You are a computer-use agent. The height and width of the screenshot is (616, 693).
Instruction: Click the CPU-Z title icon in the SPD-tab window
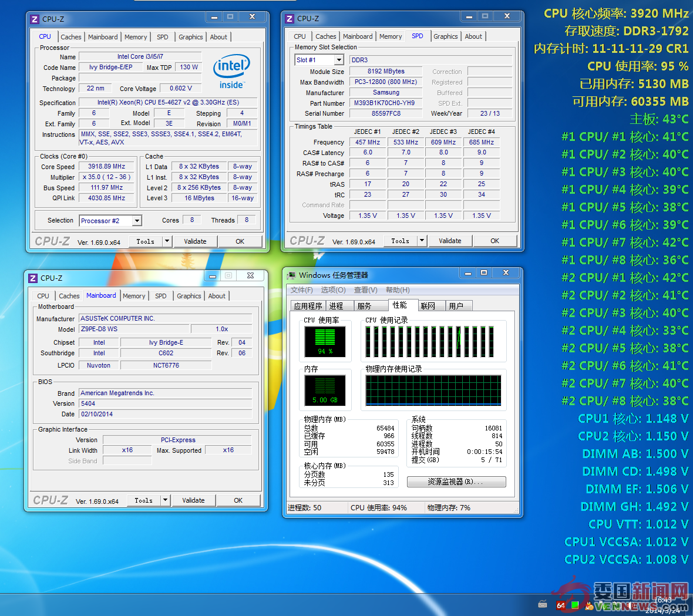tap(290, 19)
